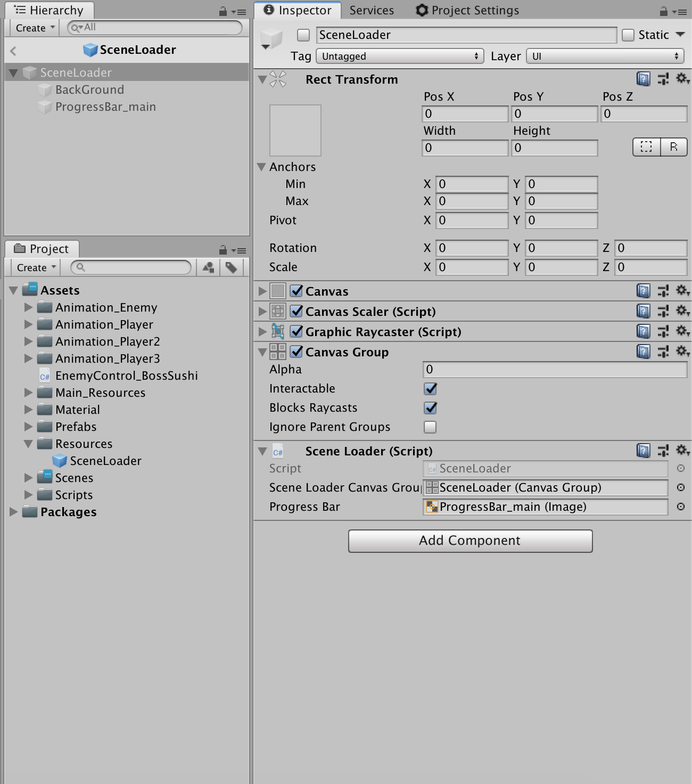Select the Hierarchy tab
Viewport: 692px width, 784px height.
[49, 10]
